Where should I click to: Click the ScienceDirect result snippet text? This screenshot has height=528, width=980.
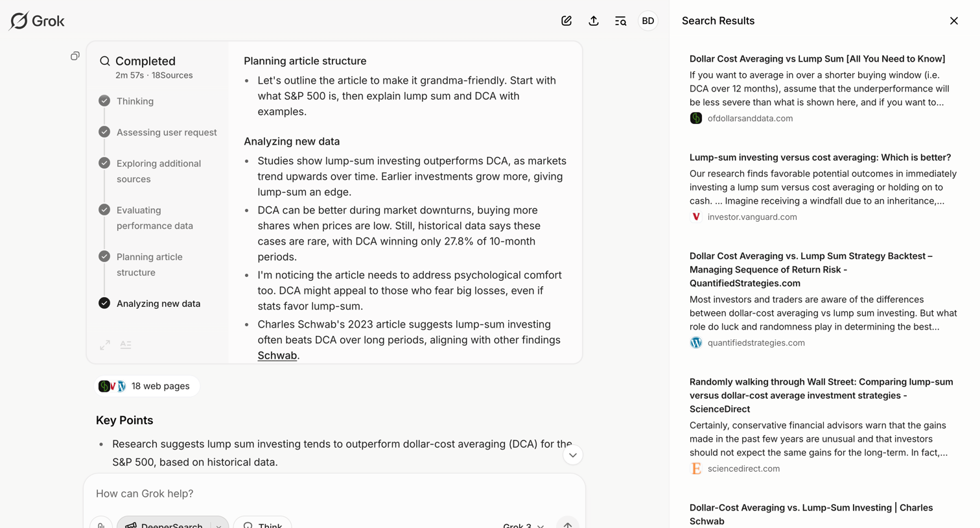pos(819,439)
